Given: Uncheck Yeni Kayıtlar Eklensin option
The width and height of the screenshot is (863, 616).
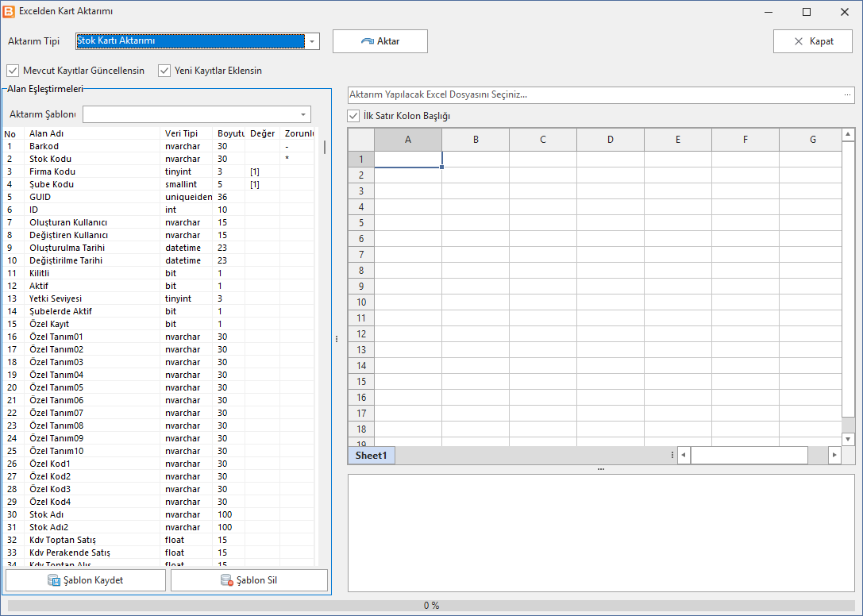Looking at the screenshot, I should coord(164,71).
